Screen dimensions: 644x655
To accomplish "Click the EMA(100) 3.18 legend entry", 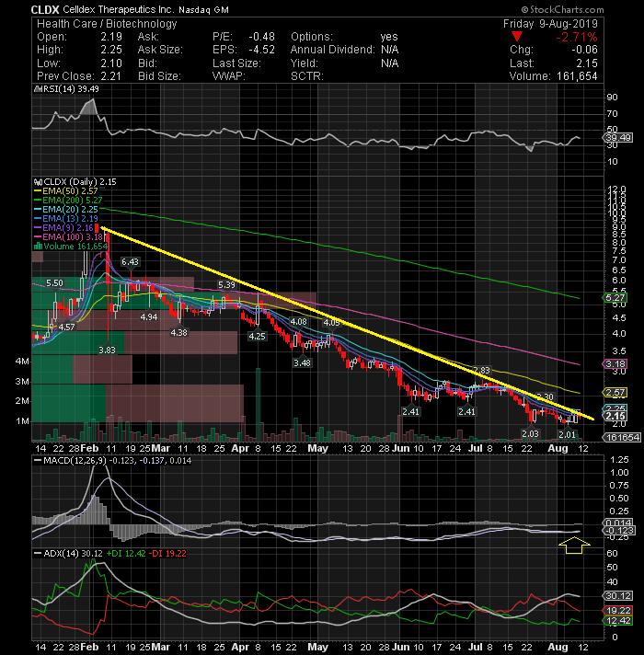I will [x=68, y=236].
